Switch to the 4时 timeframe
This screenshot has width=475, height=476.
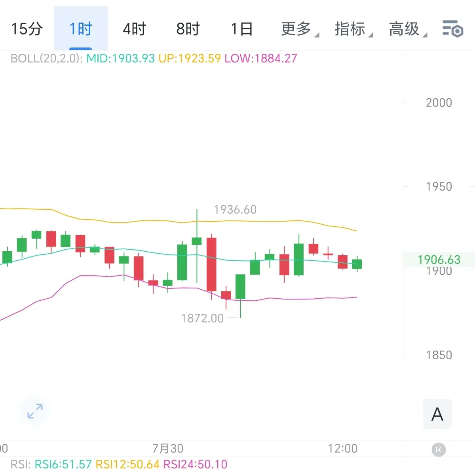(x=134, y=29)
